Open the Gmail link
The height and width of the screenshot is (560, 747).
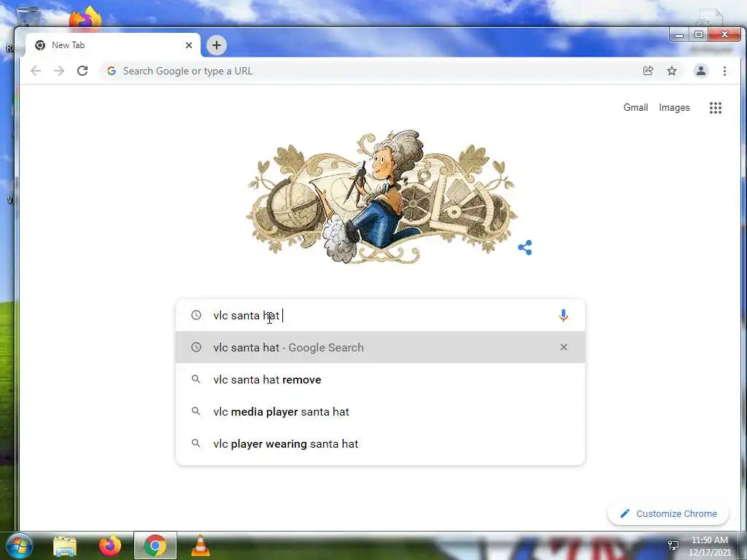point(635,108)
